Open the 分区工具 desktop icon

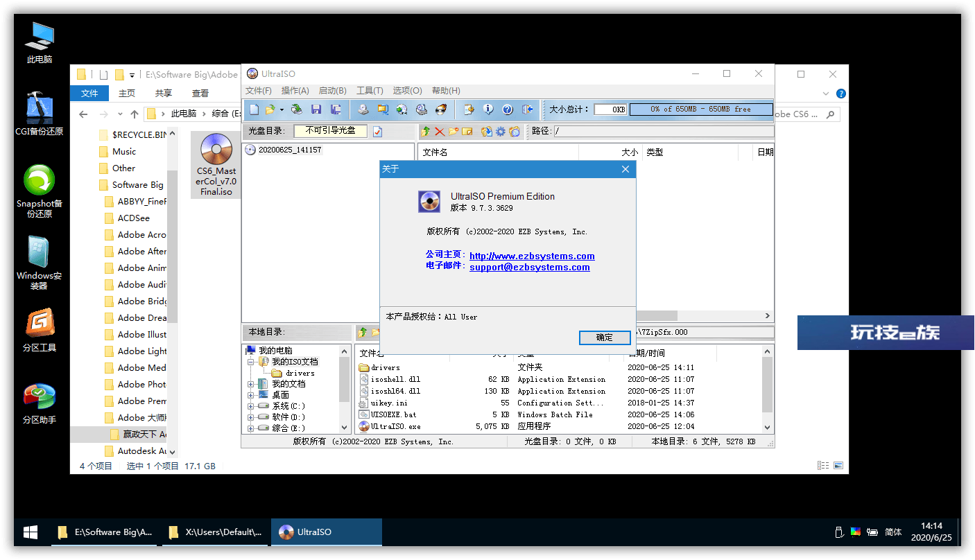pos(40,331)
